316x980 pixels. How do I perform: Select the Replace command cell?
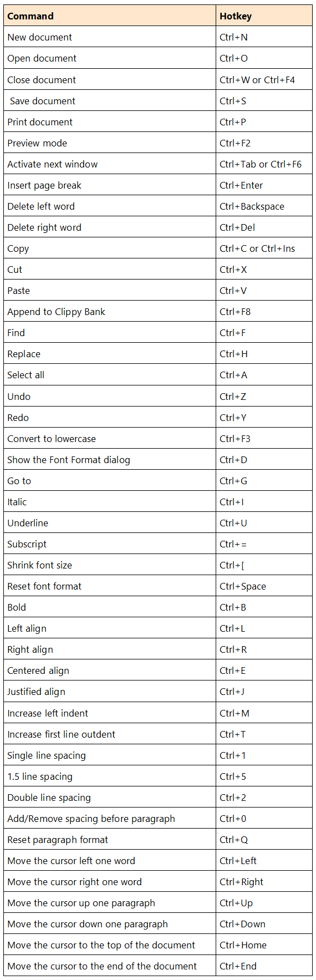(x=110, y=353)
